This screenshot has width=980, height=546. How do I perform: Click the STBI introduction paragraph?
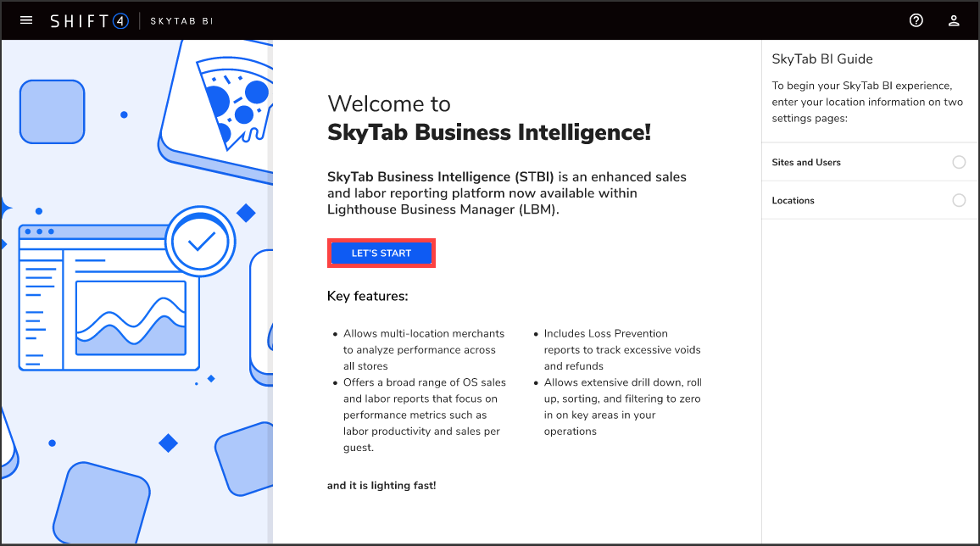click(x=507, y=193)
